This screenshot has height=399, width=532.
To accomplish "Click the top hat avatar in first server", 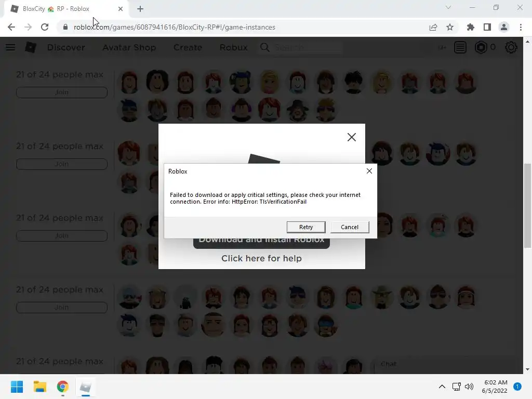I will (298, 110).
